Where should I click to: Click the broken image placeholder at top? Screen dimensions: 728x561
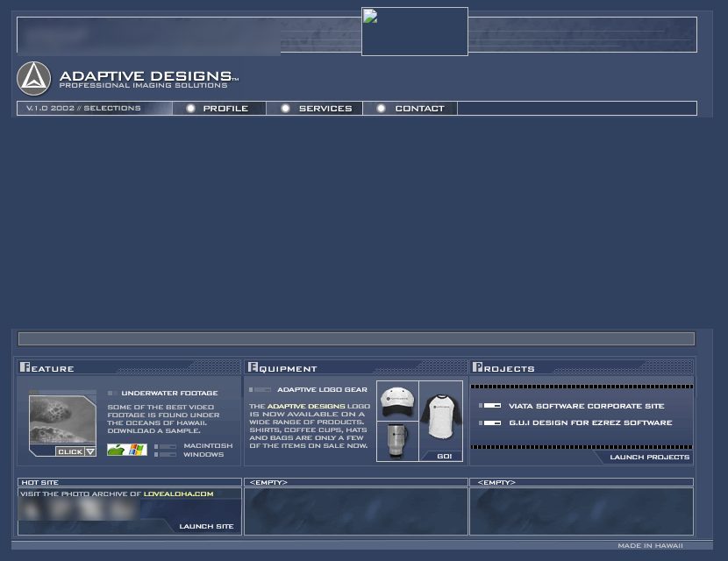pyautogui.click(x=415, y=32)
